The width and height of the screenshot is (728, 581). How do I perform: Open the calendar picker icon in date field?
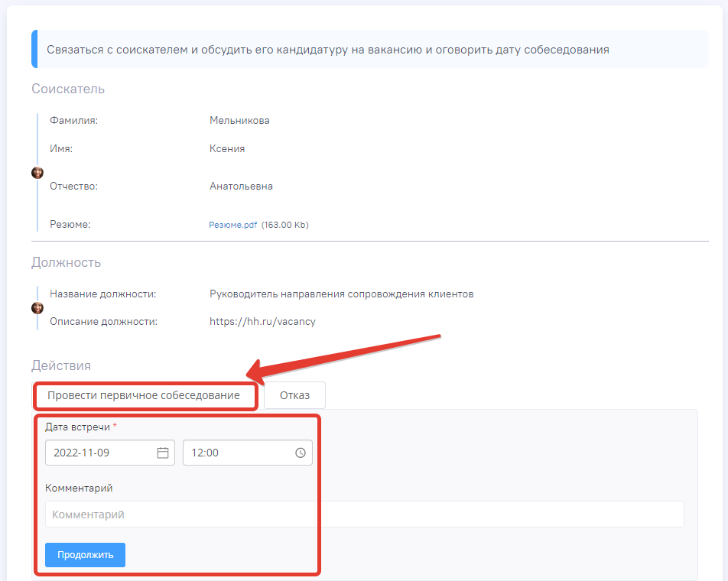click(163, 453)
